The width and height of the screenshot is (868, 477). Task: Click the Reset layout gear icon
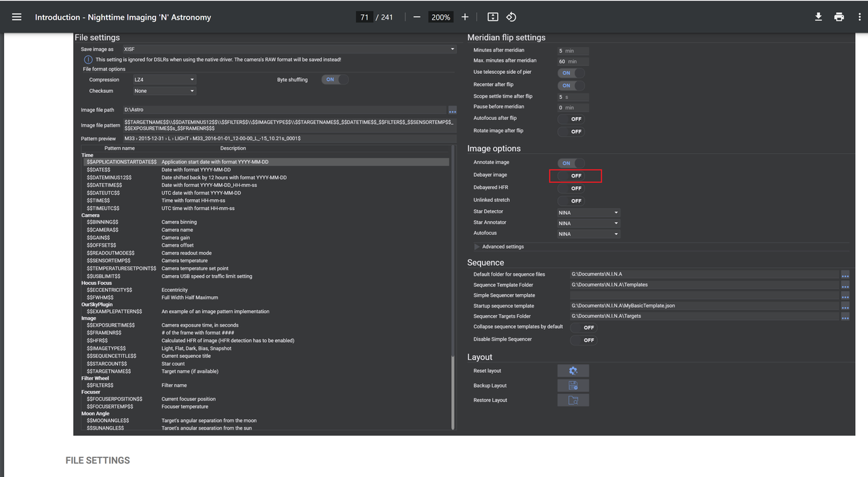573,371
